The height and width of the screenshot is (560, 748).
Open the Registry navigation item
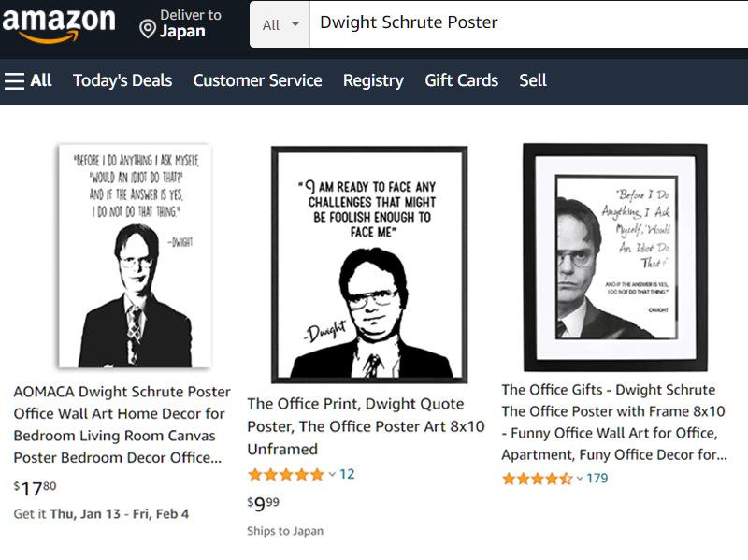[373, 80]
